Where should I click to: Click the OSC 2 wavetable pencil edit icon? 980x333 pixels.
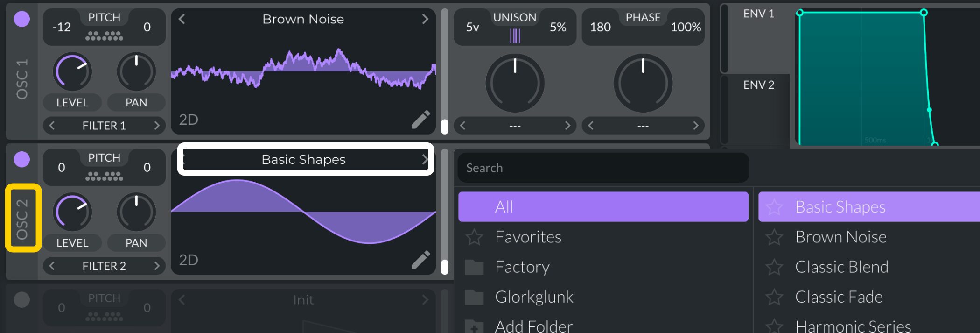coord(420,260)
